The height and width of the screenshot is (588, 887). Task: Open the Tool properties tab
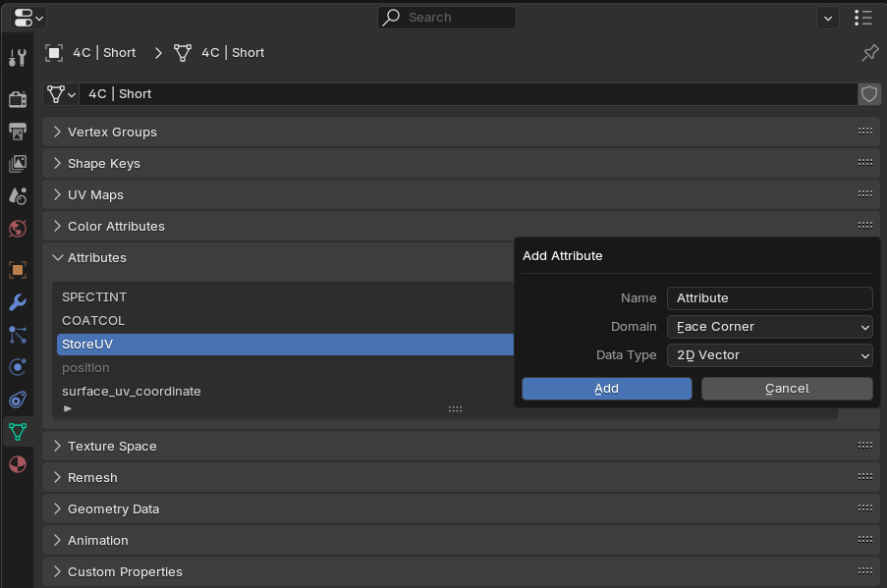pos(18,57)
